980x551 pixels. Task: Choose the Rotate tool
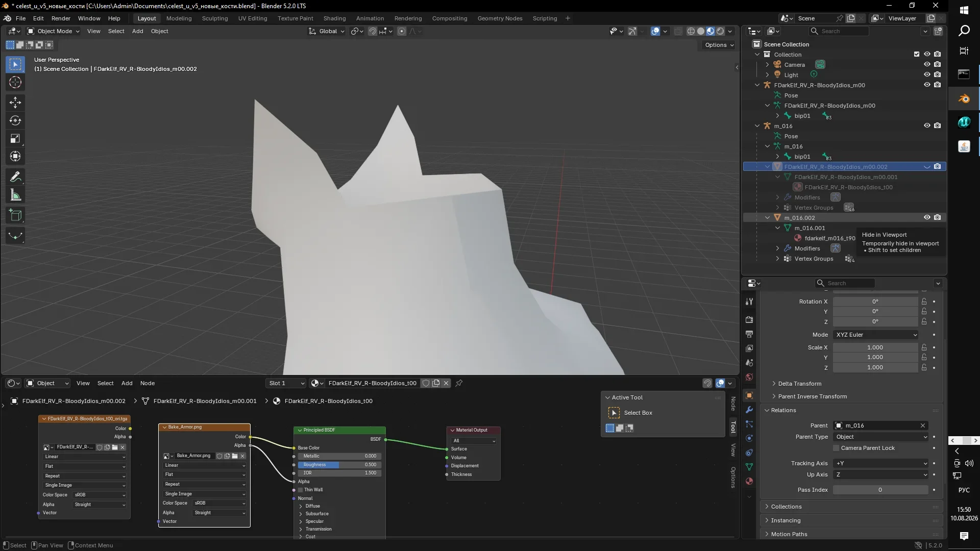15,121
